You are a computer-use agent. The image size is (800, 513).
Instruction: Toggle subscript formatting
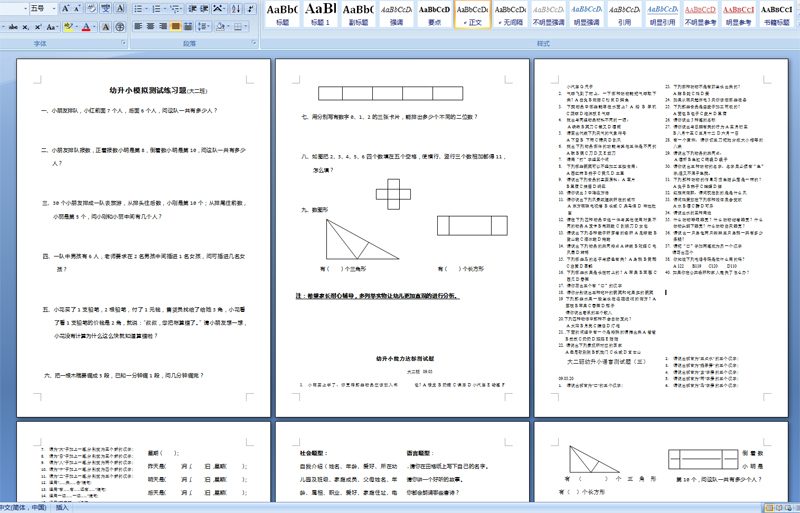point(26,27)
